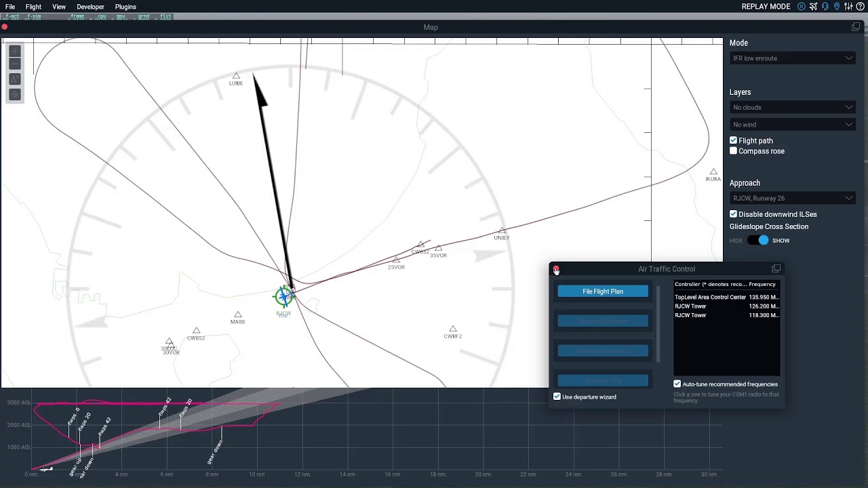
Task: Open map via location pin icon
Action: tap(837, 6)
